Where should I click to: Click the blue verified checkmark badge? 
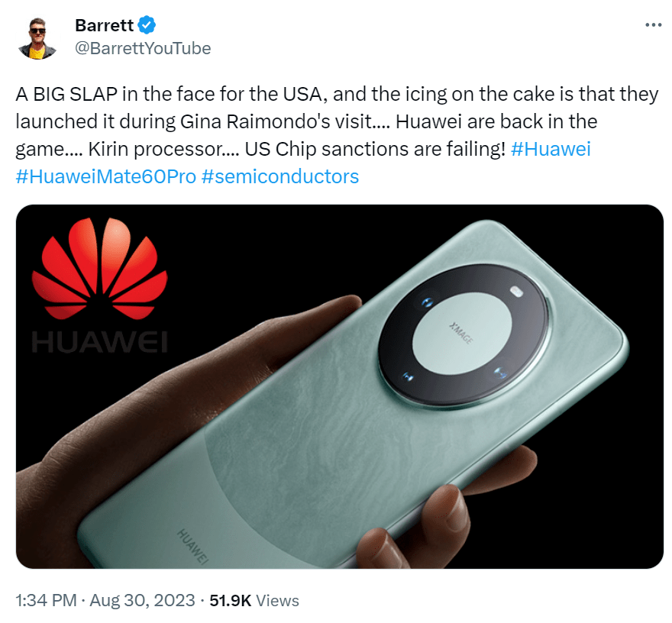pyautogui.click(x=147, y=25)
